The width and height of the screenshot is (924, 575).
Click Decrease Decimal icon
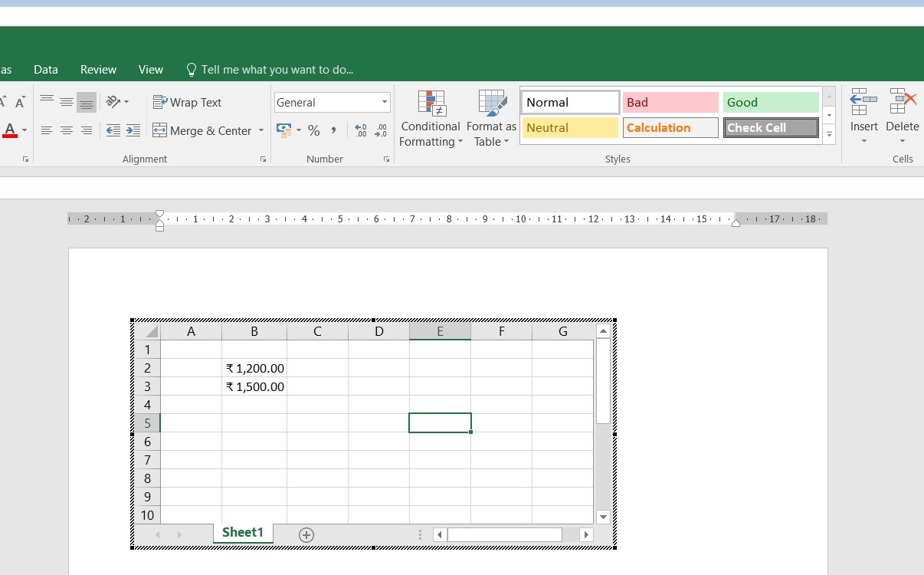[381, 130]
